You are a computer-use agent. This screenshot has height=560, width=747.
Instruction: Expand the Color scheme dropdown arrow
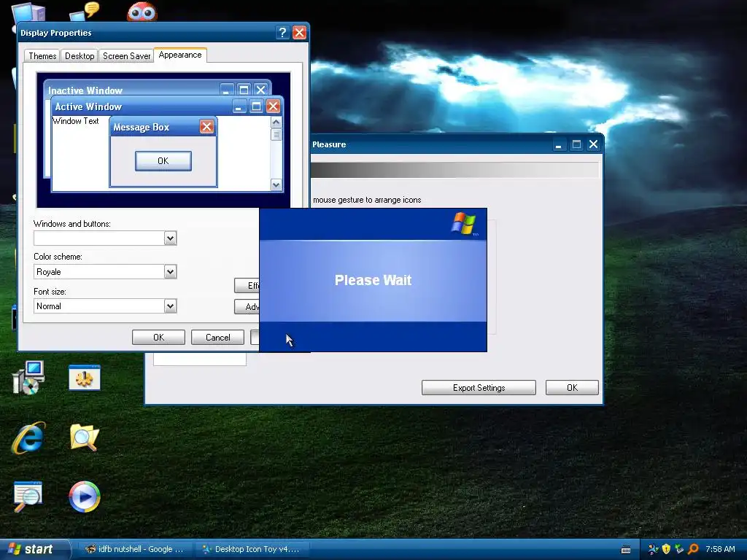point(170,272)
